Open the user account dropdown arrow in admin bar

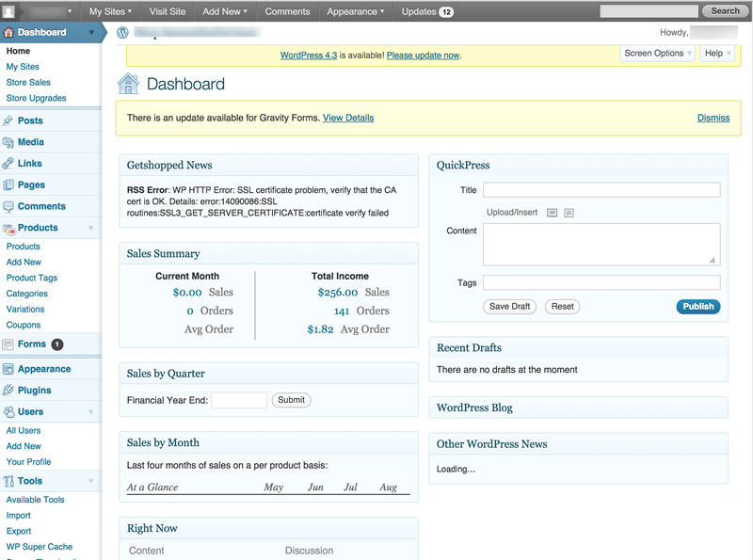click(70, 11)
